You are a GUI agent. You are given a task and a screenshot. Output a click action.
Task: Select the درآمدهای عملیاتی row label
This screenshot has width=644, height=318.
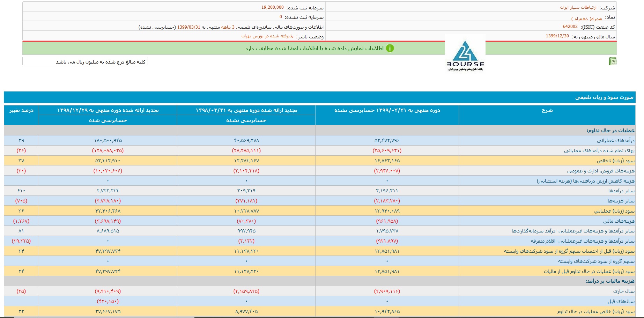[x=615, y=141]
